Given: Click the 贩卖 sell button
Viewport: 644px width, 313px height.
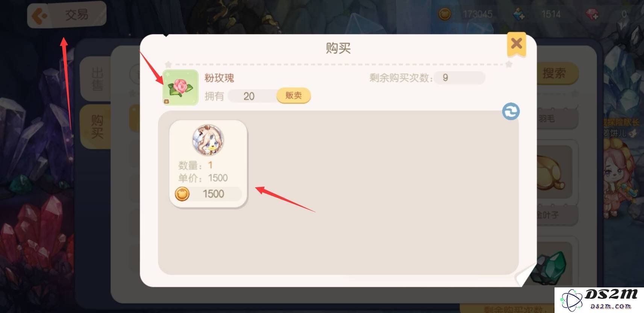Looking at the screenshot, I should (x=293, y=96).
